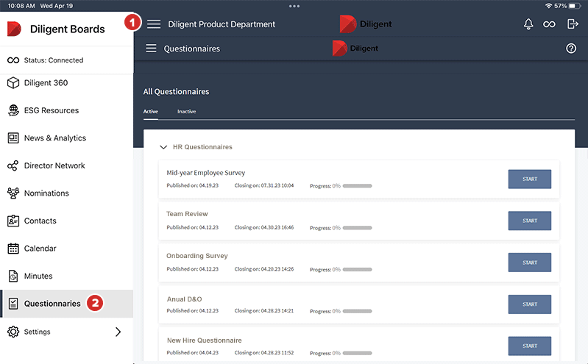This screenshot has width=588, height=364.
Task: Start the Mid-year Employee Survey
Action: pos(529,179)
